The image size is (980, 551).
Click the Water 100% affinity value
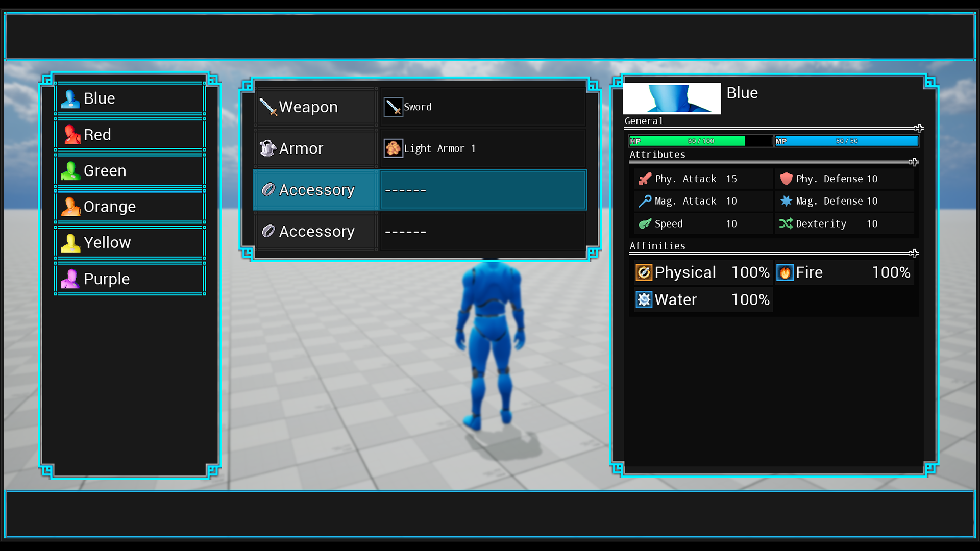tap(750, 299)
